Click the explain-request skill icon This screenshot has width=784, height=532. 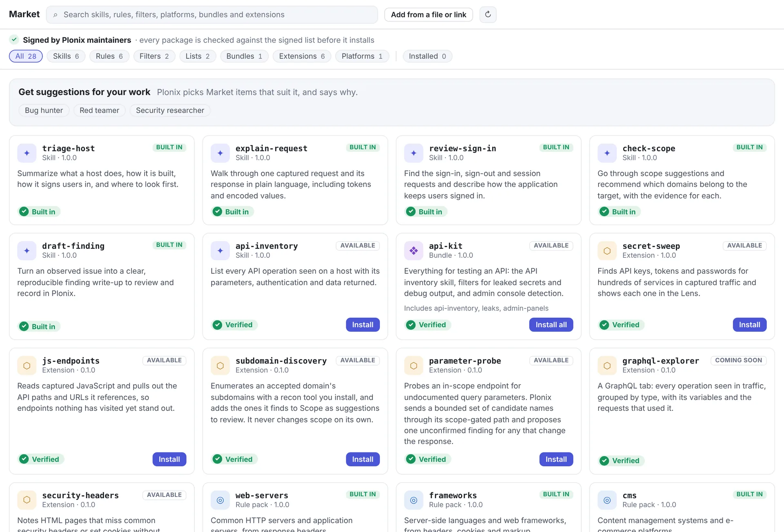coord(220,153)
